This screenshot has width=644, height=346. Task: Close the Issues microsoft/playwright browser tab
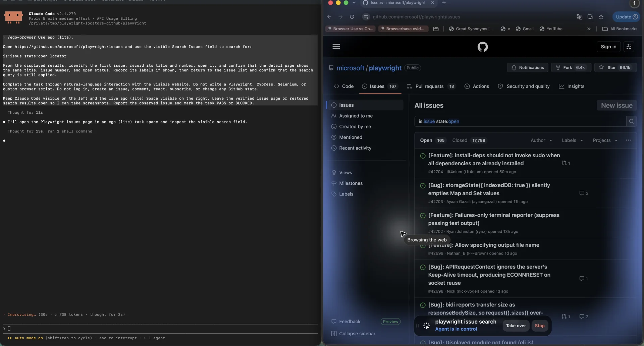[432, 3]
